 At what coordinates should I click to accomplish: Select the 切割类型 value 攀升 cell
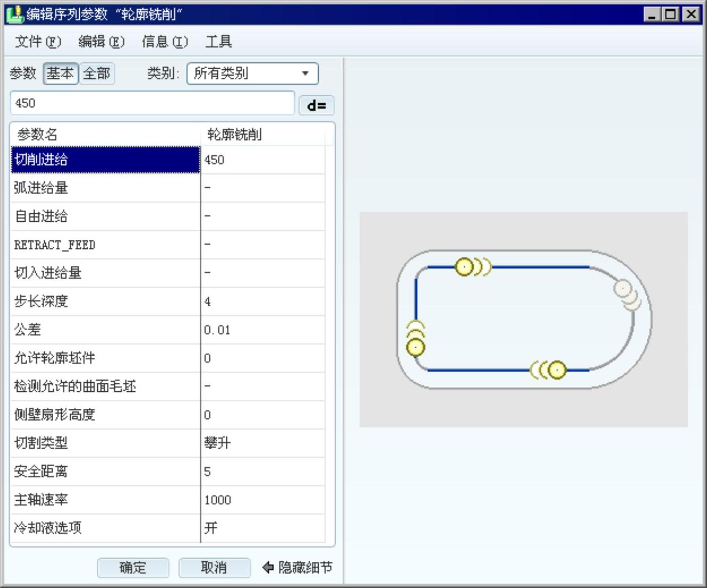(x=262, y=443)
